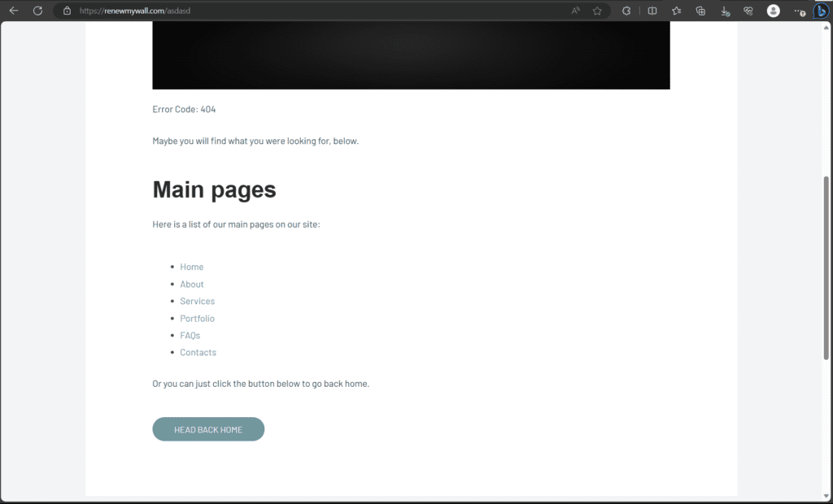Open Settings and more menu
This screenshot has width=833, height=504.
coord(800,11)
